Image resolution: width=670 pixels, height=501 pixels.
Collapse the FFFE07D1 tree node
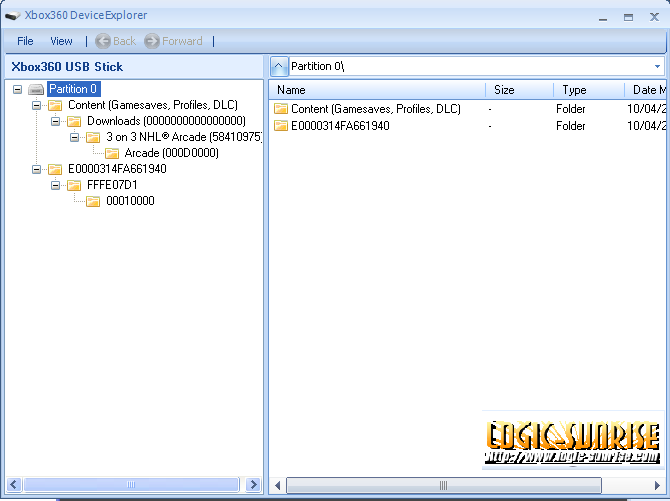coord(55,185)
